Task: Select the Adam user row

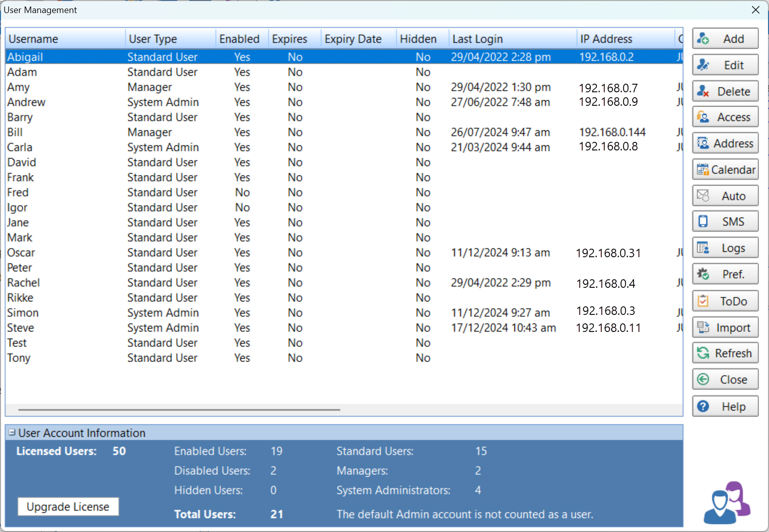Action: coord(344,72)
